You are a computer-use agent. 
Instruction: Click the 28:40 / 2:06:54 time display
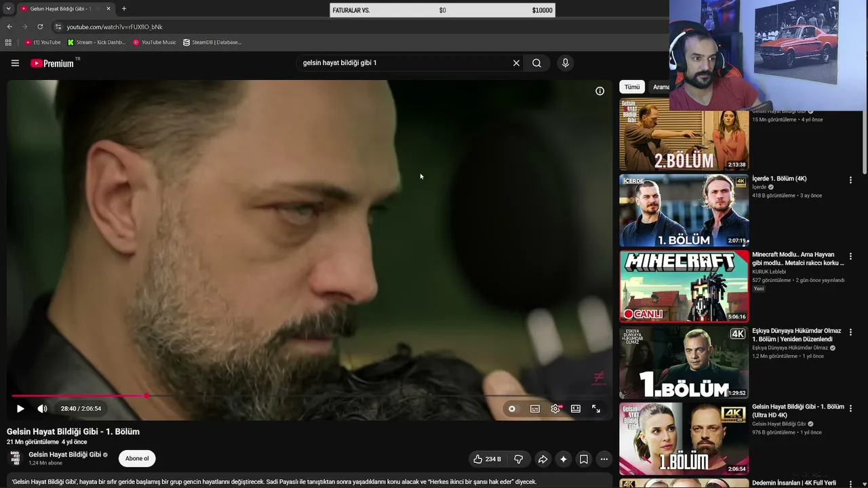point(81,409)
